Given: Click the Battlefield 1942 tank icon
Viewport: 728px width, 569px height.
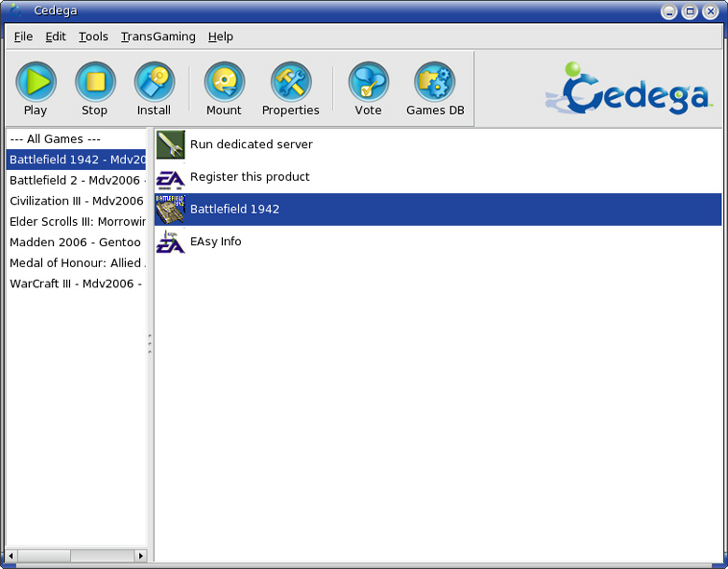Looking at the screenshot, I should [x=171, y=209].
